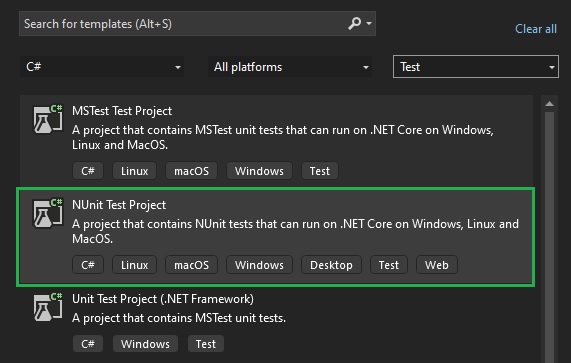571x363 pixels.
Task: Open the All platforms filter dropdown
Action: [x=290, y=67]
